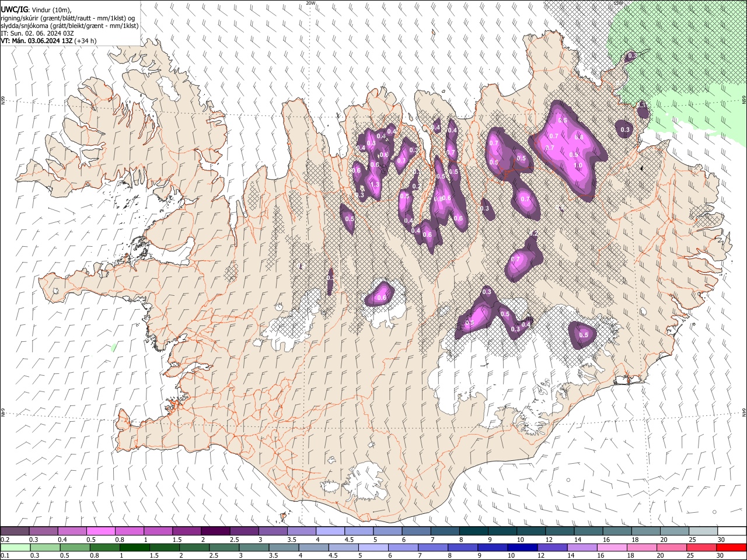Select the light pink 16–18 rain legend swatch
The width and height of the screenshot is (747, 560).
tap(612, 547)
